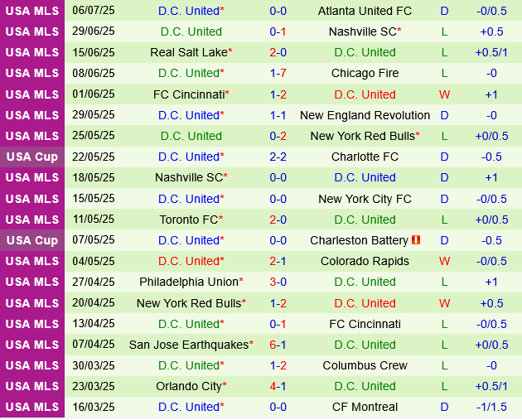Click the San Jose Earthquakes team name
The image size is (522, 420).
187,345
